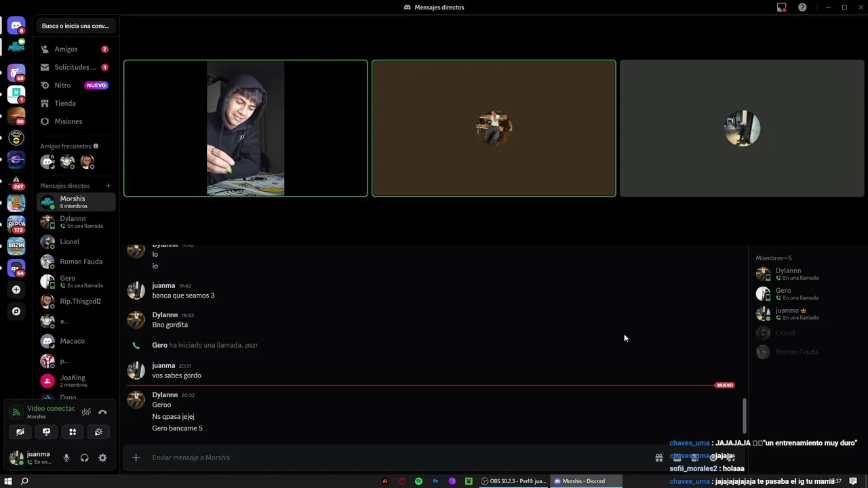
Task: Click the taskbar search magnifier icon
Action: pos(24,481)
